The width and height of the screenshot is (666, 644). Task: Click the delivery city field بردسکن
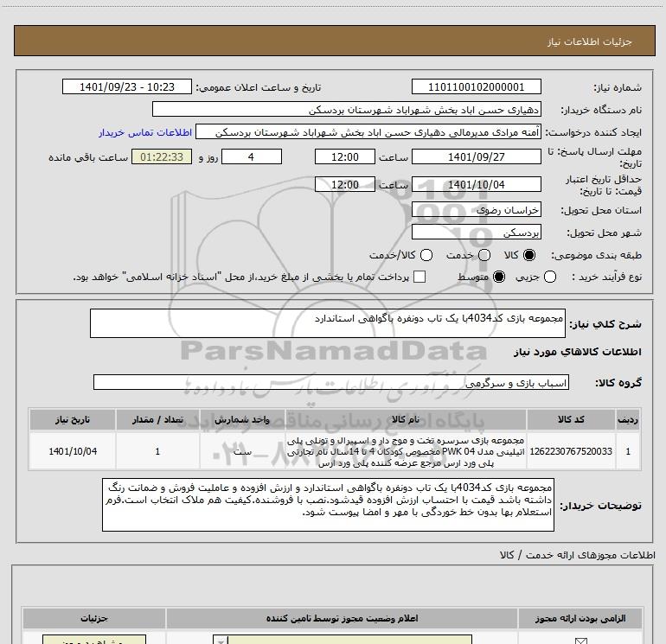[476, 233]
